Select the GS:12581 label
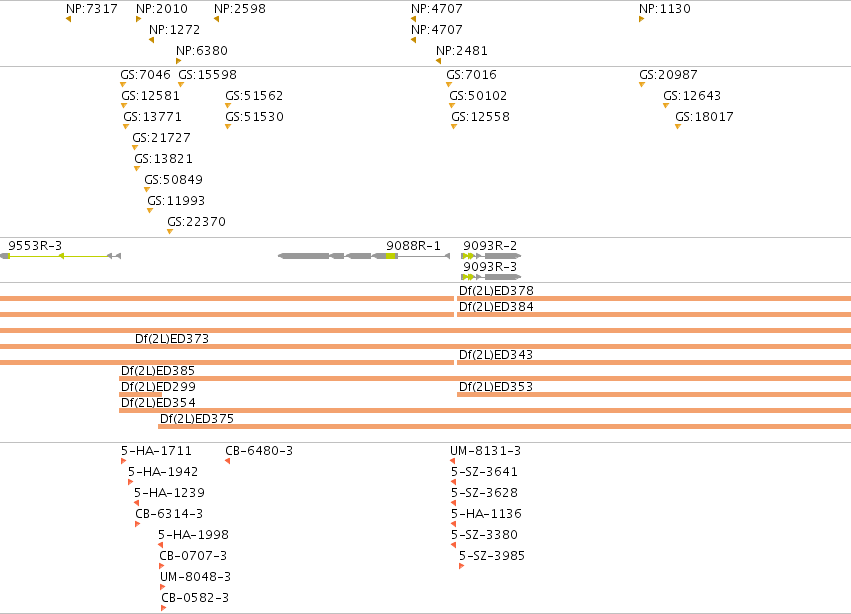This screenshot has width=851, height=614. tap(150, 96)
